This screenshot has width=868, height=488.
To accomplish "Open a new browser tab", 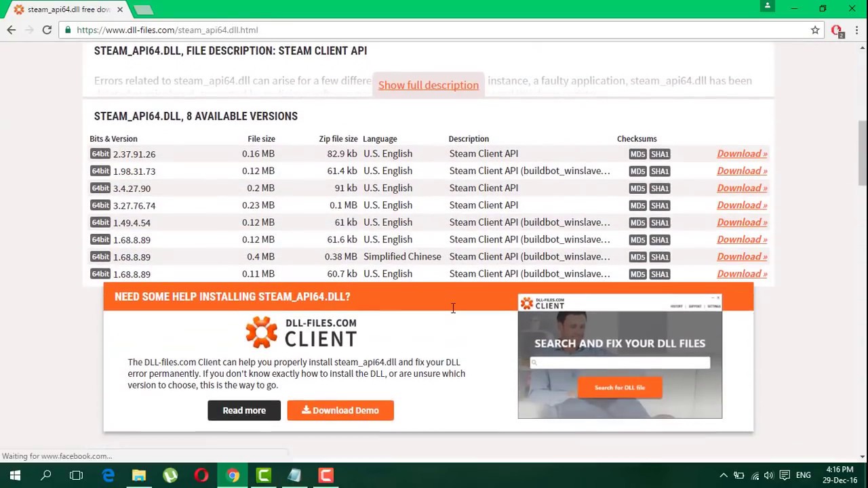I will pyautogui.click(x=143, y=9).
